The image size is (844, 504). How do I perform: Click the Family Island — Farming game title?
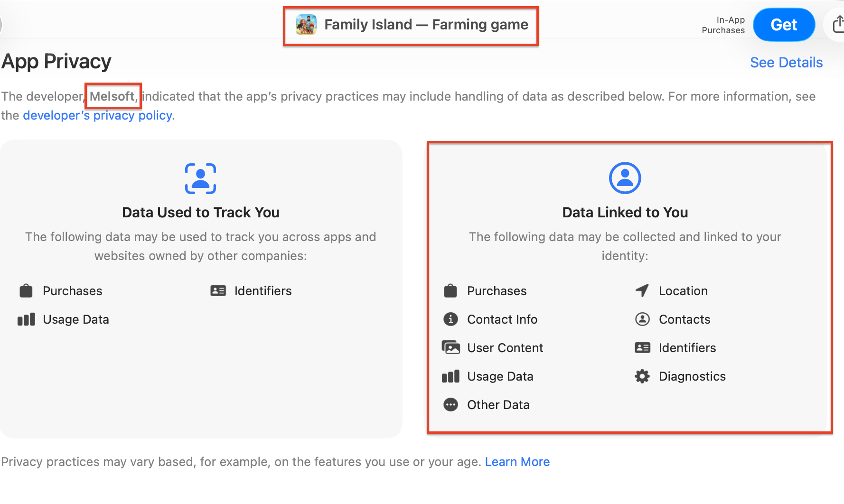(426, 25)
